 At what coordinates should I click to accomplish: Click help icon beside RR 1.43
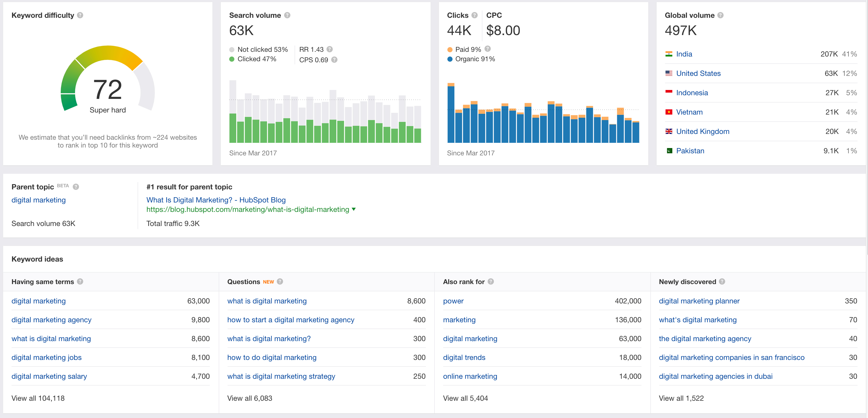(330, 49)
